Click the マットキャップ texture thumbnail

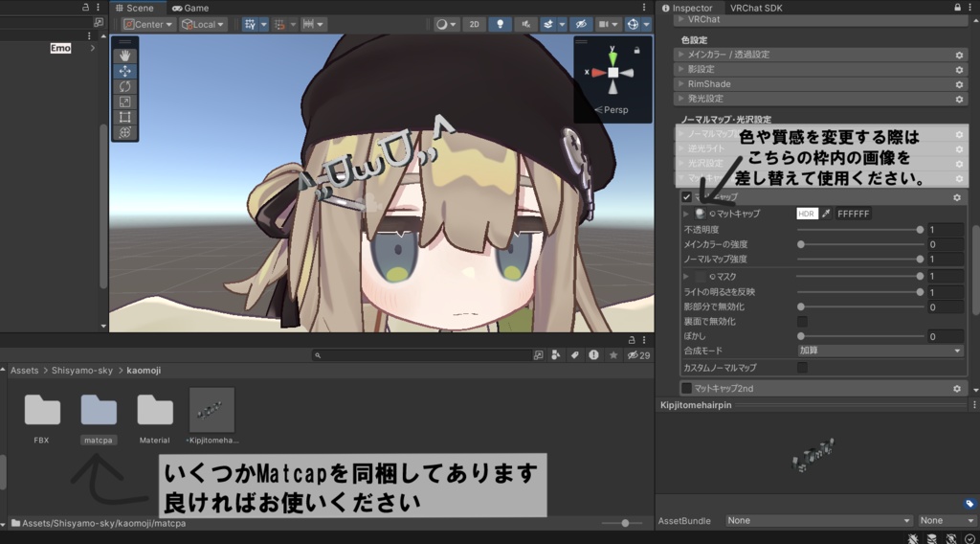(700, 214)
